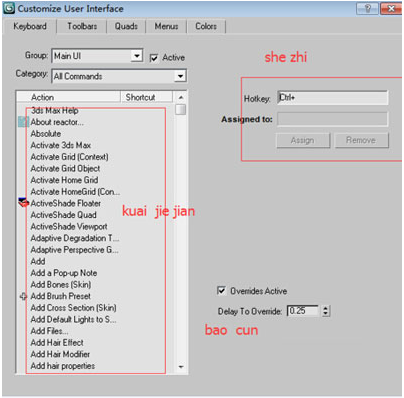Toggle the Overrides Active checkbox
This screenshot has height=398, width=404.
pyautogui.click(x=221, y=291)
